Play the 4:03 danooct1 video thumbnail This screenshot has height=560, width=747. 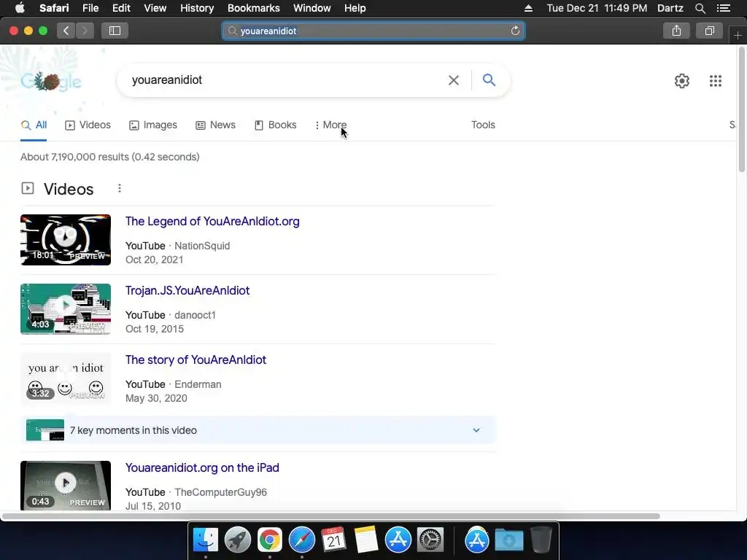[x=66, y=309]
